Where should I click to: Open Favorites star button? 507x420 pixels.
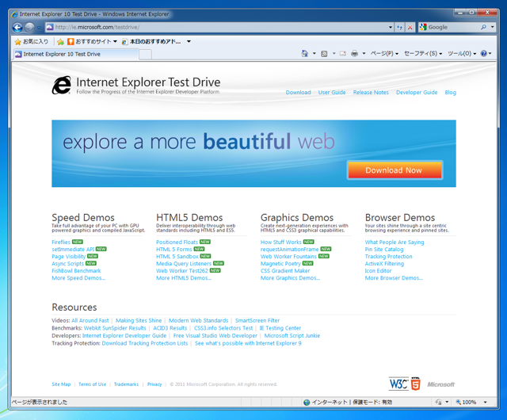pyautogui.click(x=17, y=42)
